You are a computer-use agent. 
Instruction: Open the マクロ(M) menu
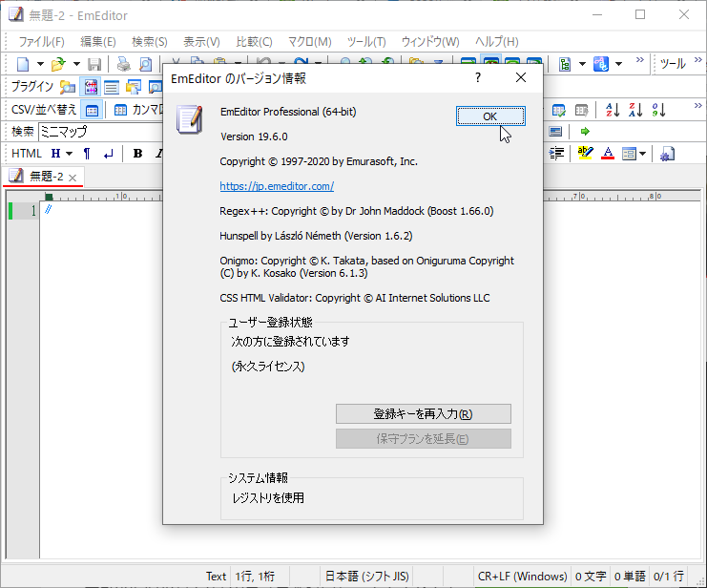point(310,42)
